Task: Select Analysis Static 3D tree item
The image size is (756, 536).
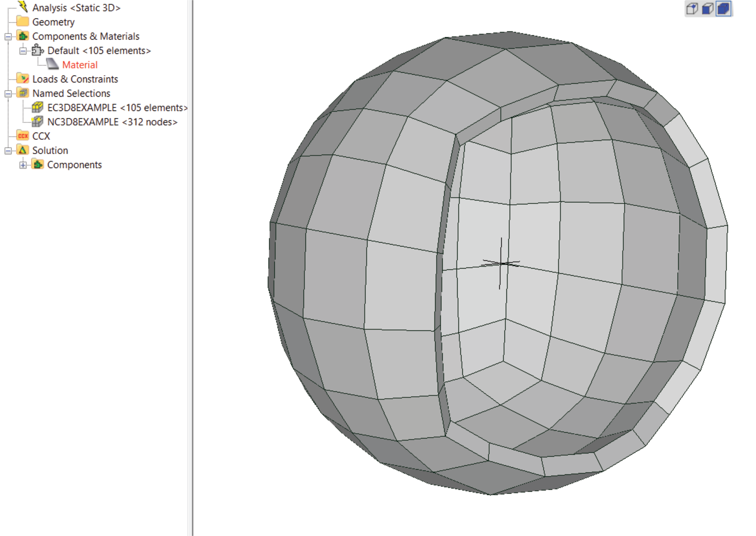Action: point(76,8)
